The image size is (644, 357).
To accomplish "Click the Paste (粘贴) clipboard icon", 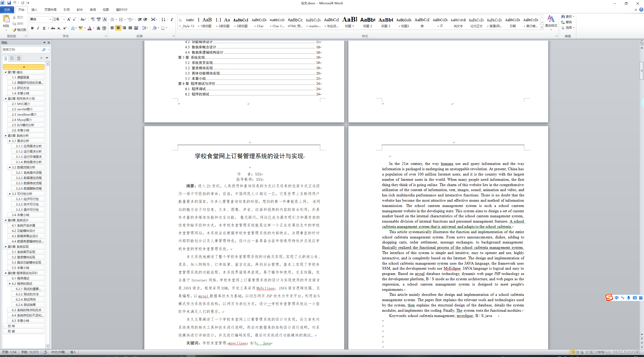I will tap(6, 19).
